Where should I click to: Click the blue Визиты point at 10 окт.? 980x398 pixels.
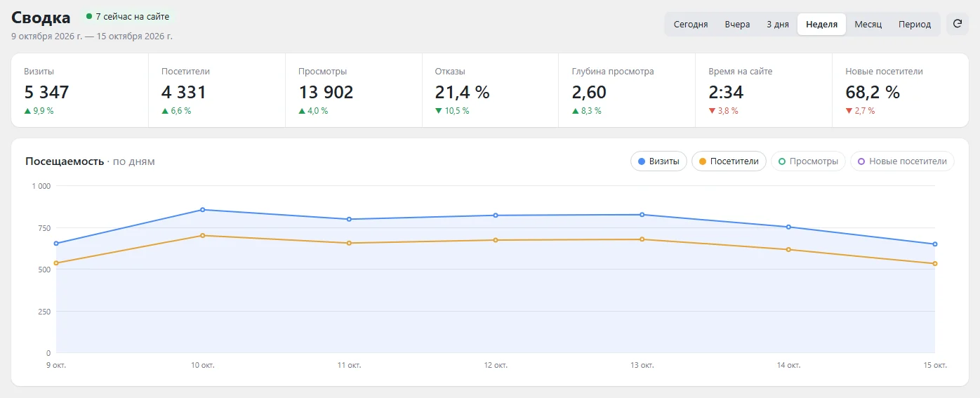tap(203, 210)
